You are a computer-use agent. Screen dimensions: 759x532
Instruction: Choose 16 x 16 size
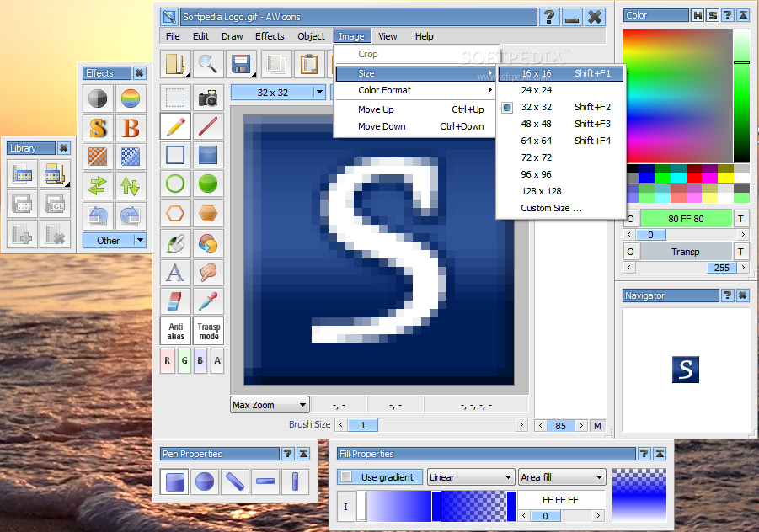pos(561,73)
